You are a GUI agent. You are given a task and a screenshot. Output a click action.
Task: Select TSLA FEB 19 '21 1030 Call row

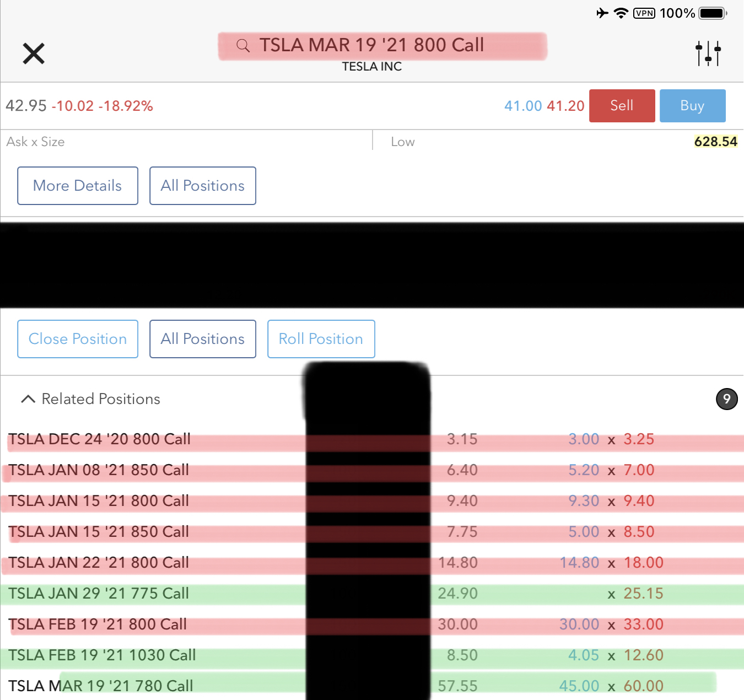[103, 655]
